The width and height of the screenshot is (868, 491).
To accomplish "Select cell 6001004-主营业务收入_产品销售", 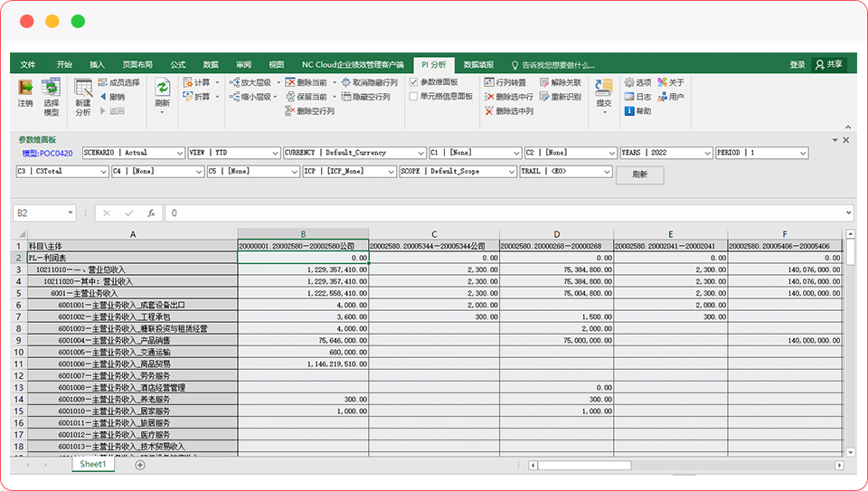I will tap(132, 340).
